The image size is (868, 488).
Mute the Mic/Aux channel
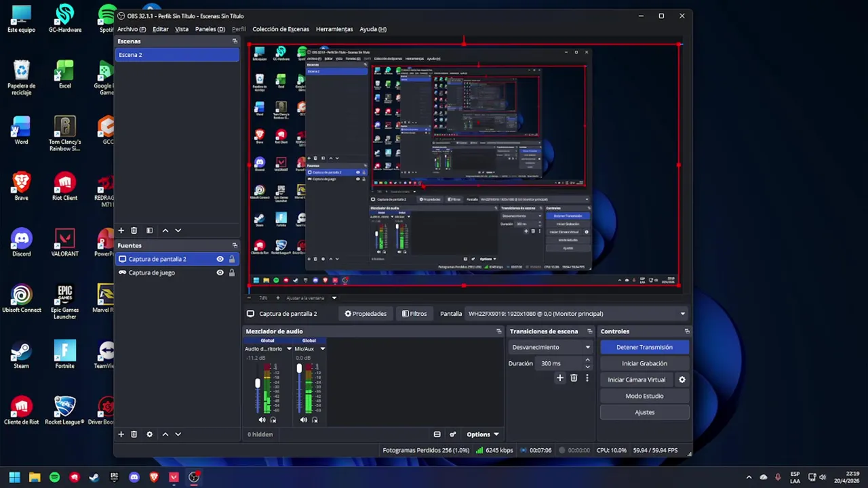303,420
